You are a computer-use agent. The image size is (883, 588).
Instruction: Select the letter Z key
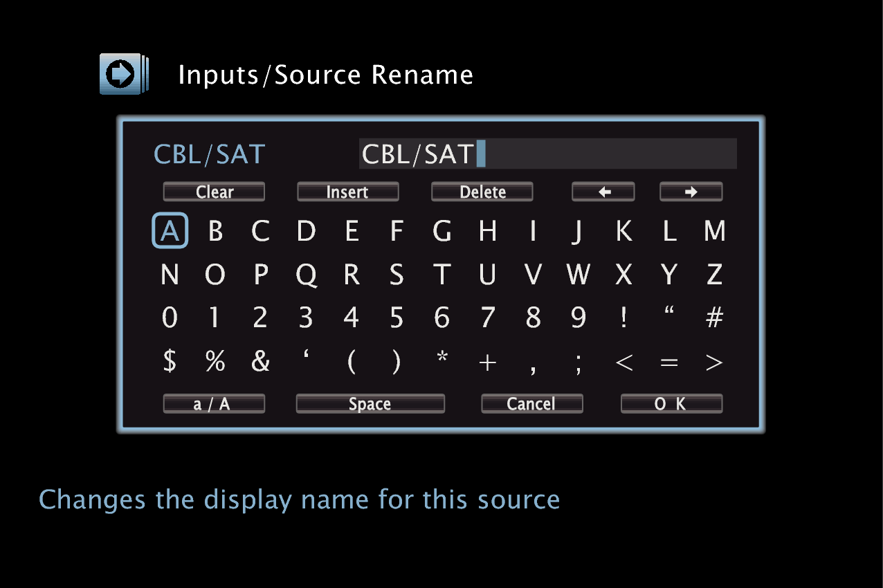click(x=714, y=275)
